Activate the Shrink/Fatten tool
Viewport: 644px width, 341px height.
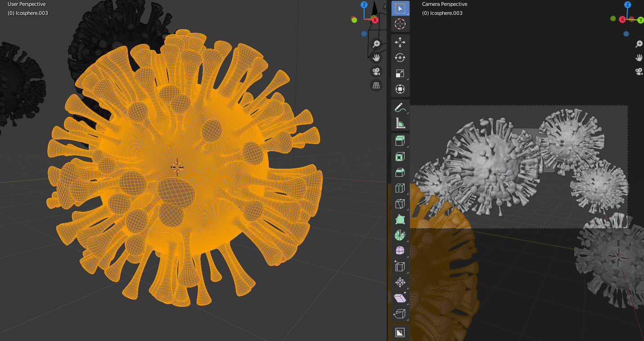click(400, 282)
